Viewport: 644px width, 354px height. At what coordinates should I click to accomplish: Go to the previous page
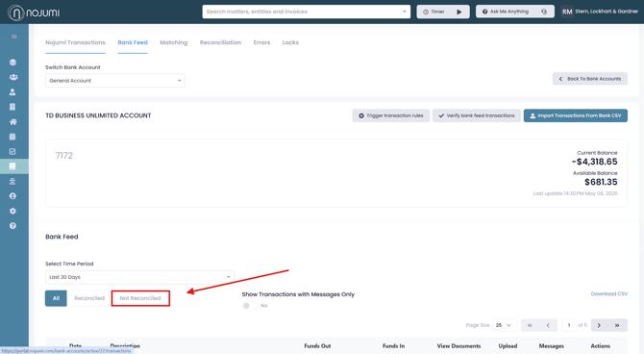click(x=548, y=325)
